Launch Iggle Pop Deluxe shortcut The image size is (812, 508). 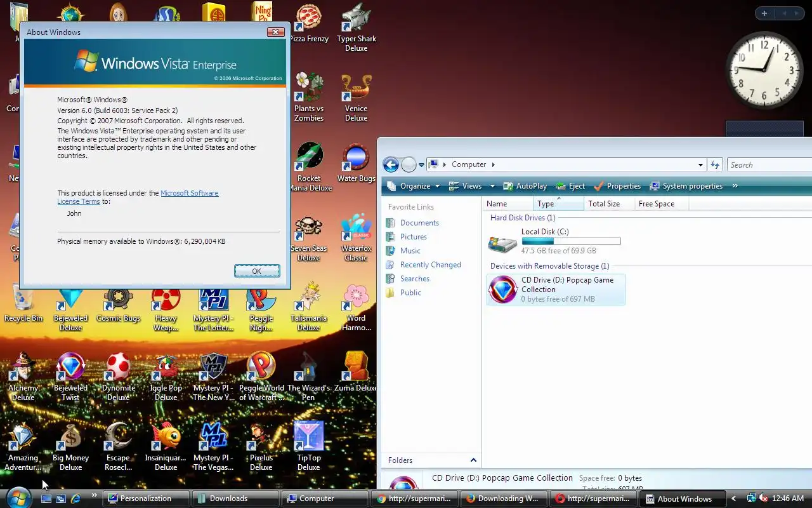[x=166, y=377]
